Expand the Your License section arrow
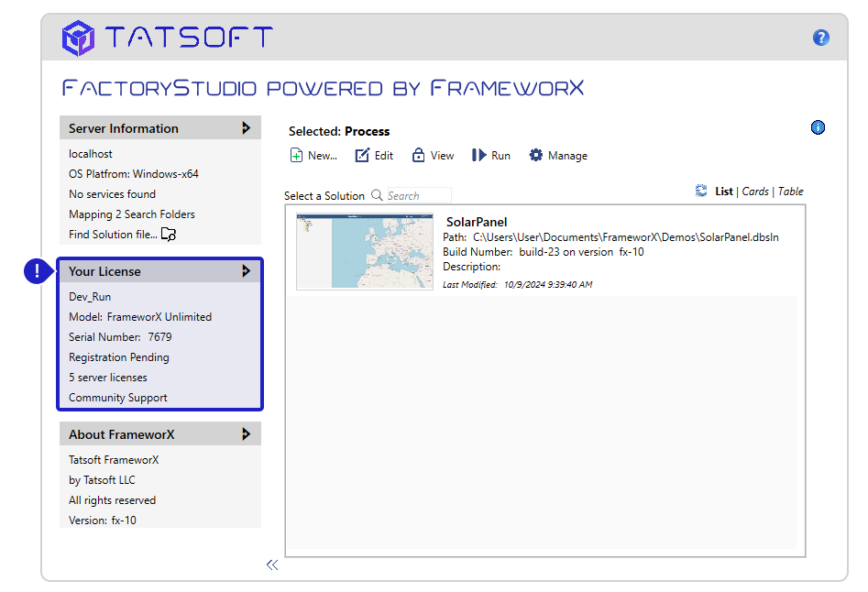868x592 pixels. [247, 271]
